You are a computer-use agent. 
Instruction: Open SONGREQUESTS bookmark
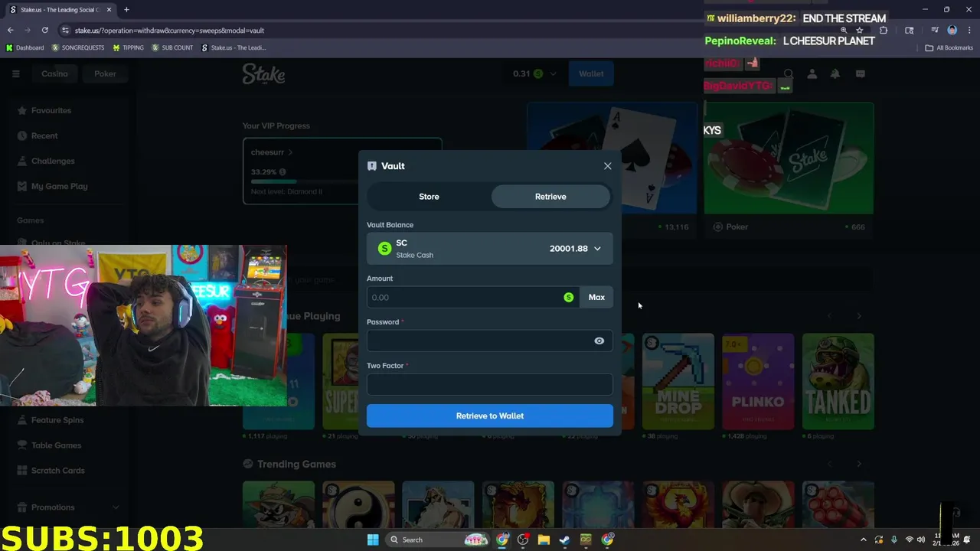point(78,47)
